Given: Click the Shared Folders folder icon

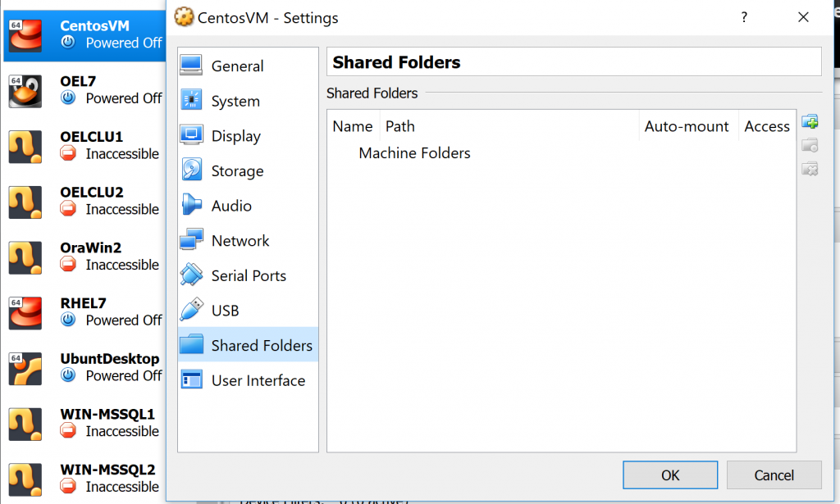Looking at the screenshot, I should [191, 344].
